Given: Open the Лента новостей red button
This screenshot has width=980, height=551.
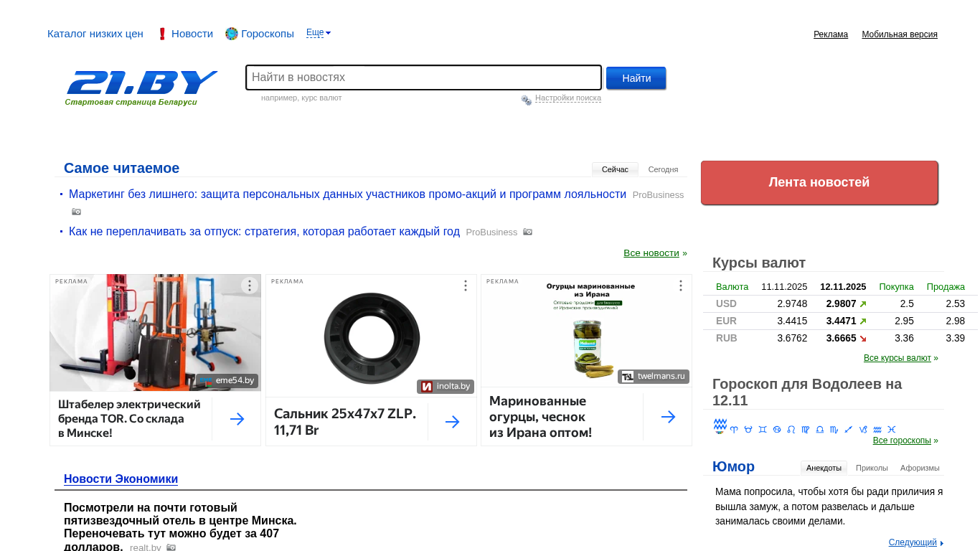Looking at the screenshot, I should (819, 182).
